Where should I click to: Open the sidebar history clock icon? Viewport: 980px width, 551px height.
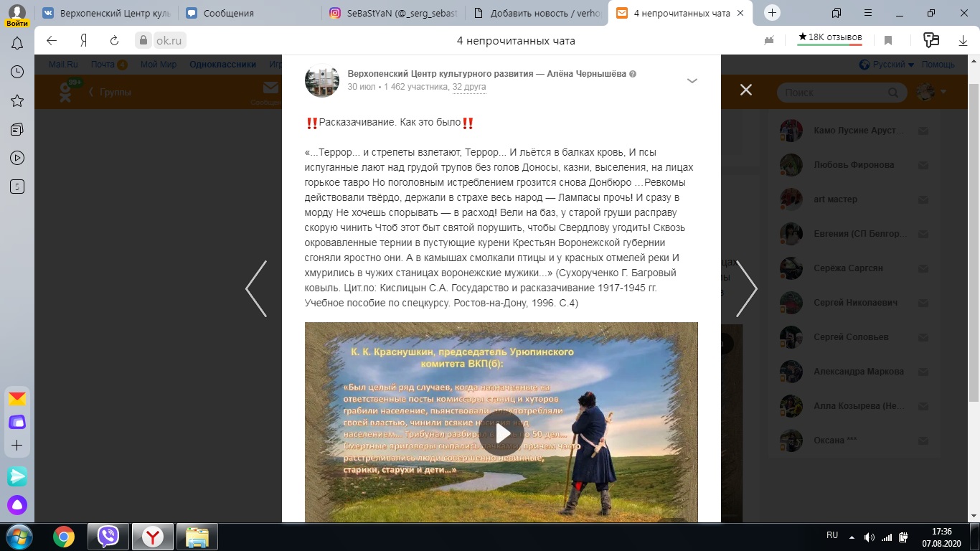pos(17,72)
